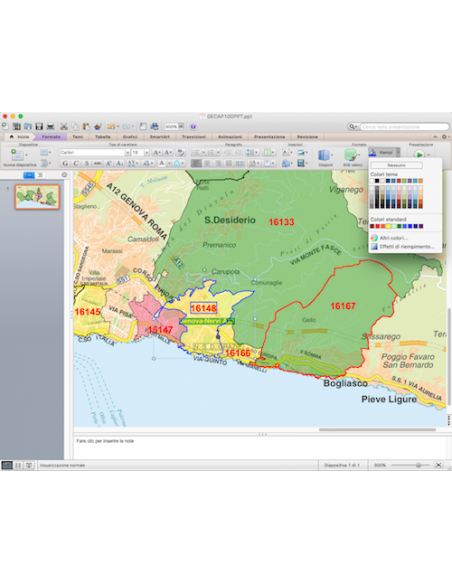
Task: Toggle Strikethrough ABC button
Action: pos(98,163)
